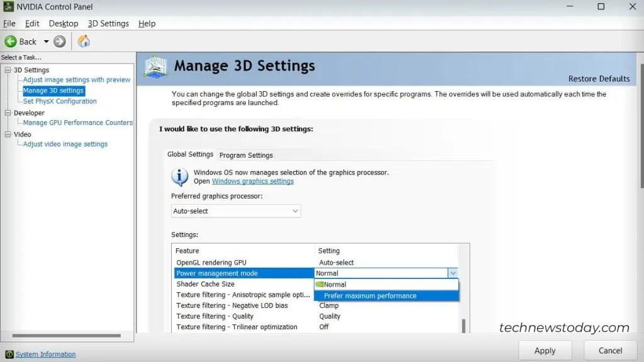
Task: Open the 3D Settings menu
Action: 108,23
